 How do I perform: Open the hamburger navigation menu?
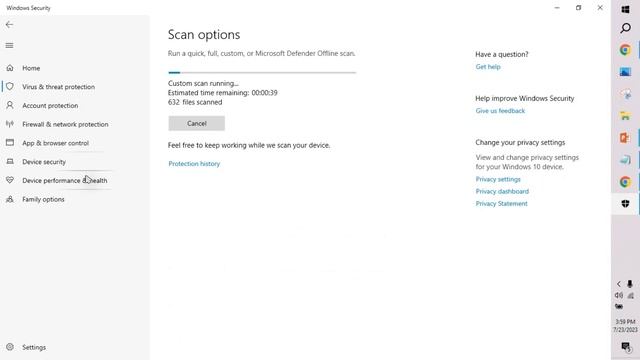click(x=9, y=45)
